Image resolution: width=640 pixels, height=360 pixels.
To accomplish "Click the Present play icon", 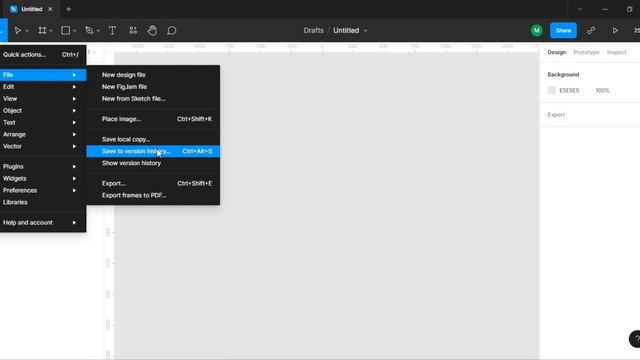I will tap(615, 31).
